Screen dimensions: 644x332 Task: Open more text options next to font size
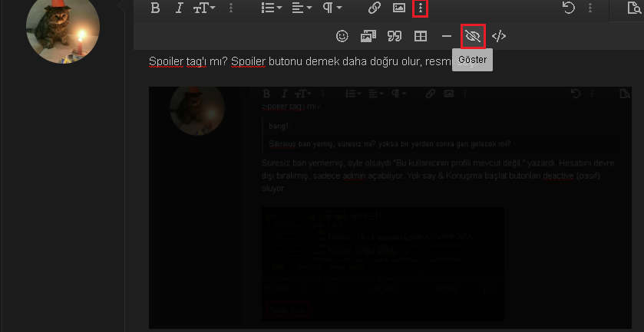pos(231,8)
